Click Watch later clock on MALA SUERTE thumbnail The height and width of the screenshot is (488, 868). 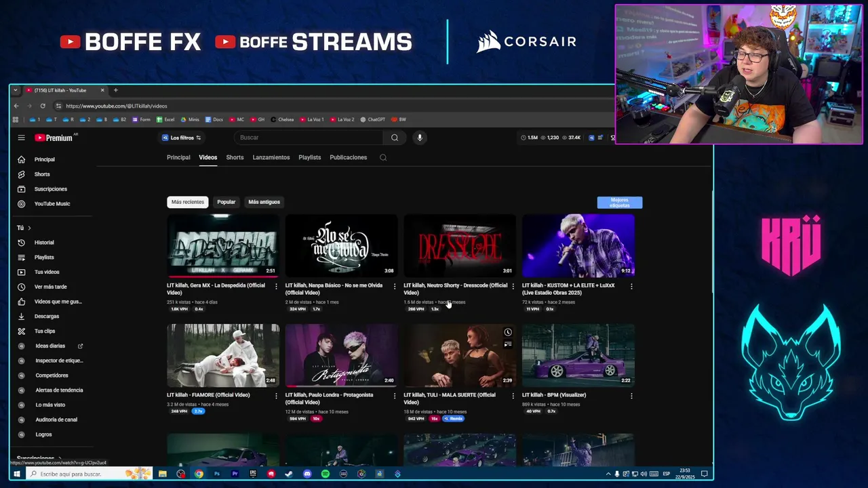coord(508,332)
